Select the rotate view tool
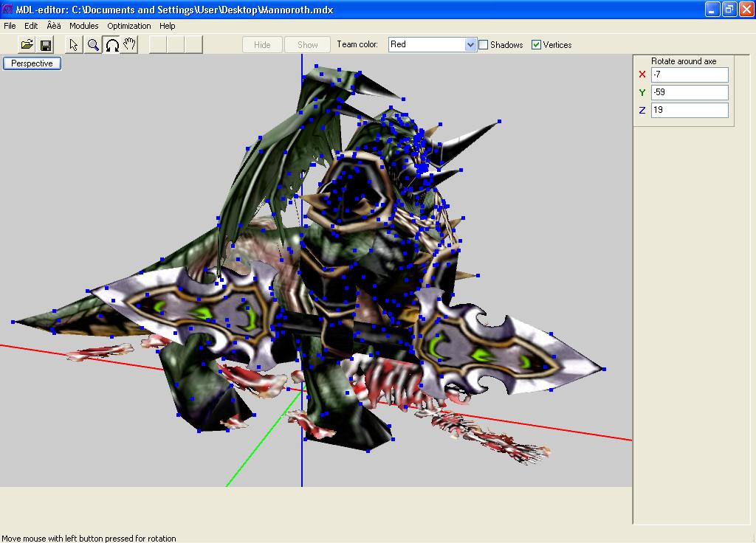 (x=111, y=45)
